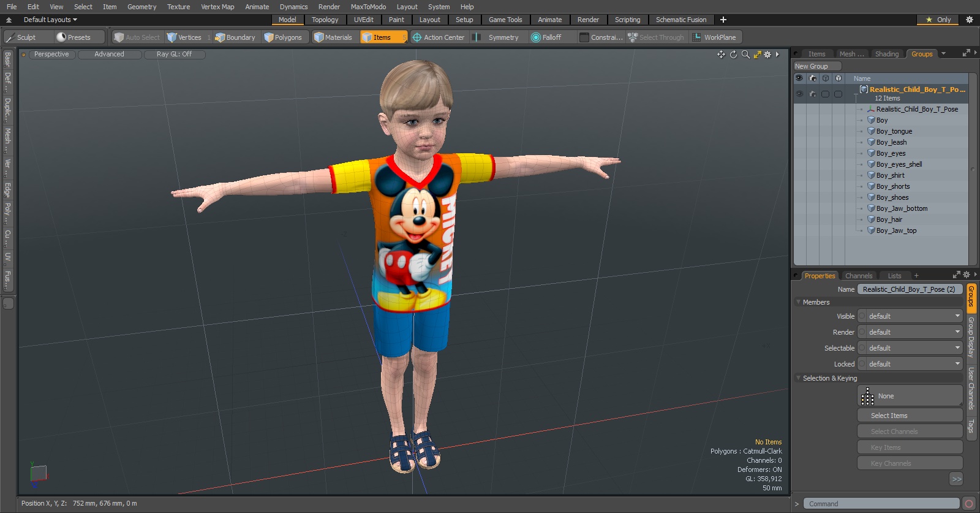Viewport: 980px width, 513px height.
Task: Toggle Ray GL Off button
Action: coord(174,55)
